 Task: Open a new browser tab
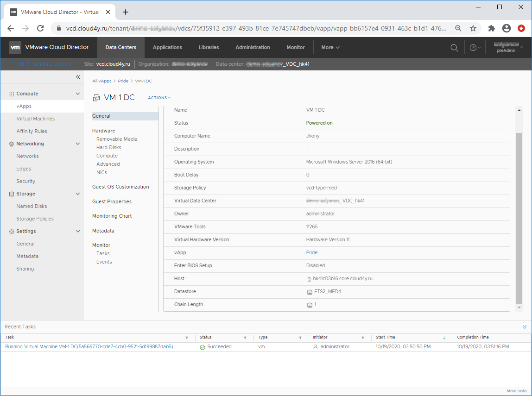point(126,12)
